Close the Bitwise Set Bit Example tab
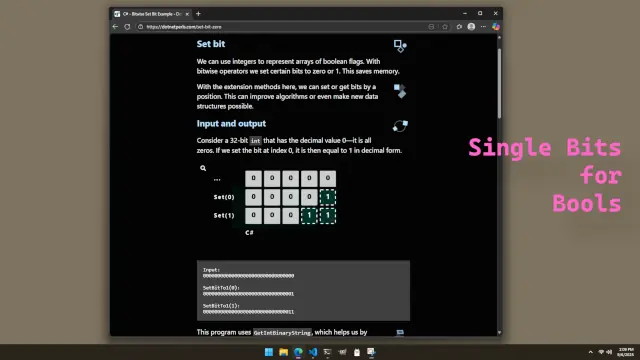 pos(187,14)
